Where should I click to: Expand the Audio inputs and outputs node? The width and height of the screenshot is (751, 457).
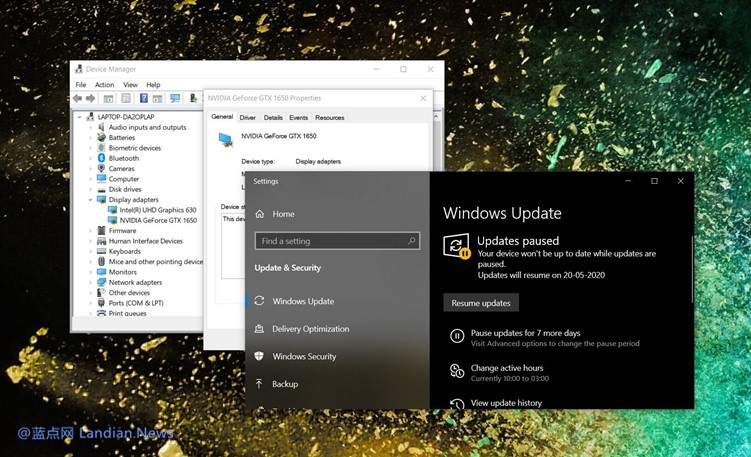point(90,127)
